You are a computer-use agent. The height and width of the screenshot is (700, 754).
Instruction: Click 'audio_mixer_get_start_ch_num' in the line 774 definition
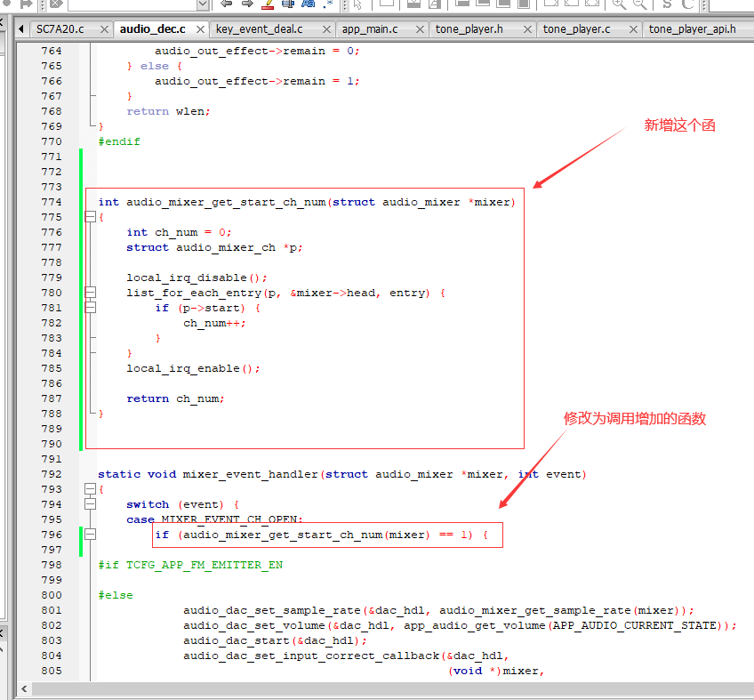226,203
